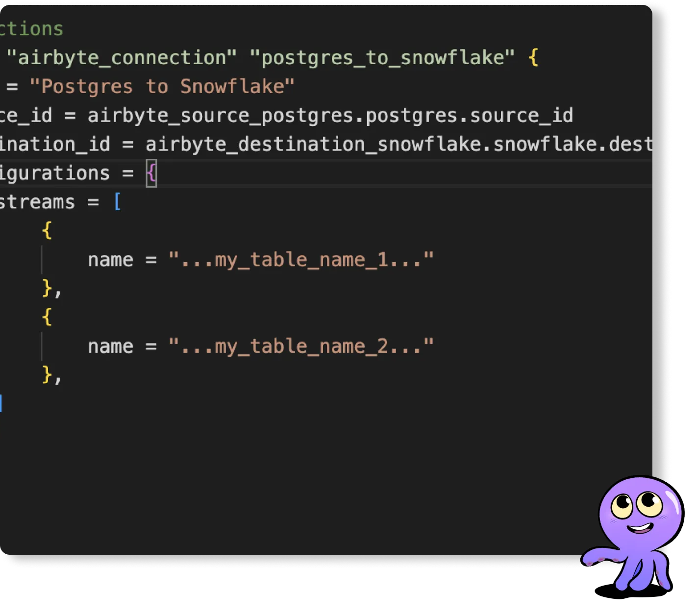
Task: Click the blue opening bracket after streams
Action: point(118,201)
